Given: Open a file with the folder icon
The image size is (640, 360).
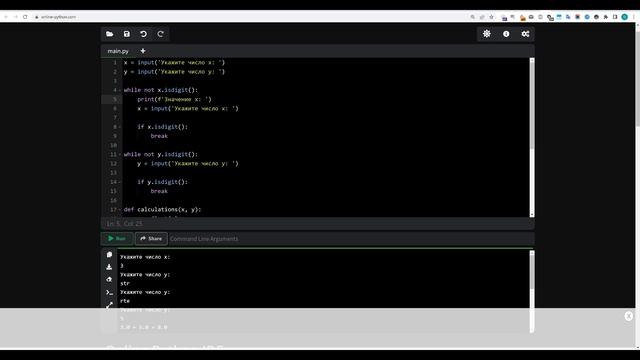Looking at the screenshot, I should (110, 34).
